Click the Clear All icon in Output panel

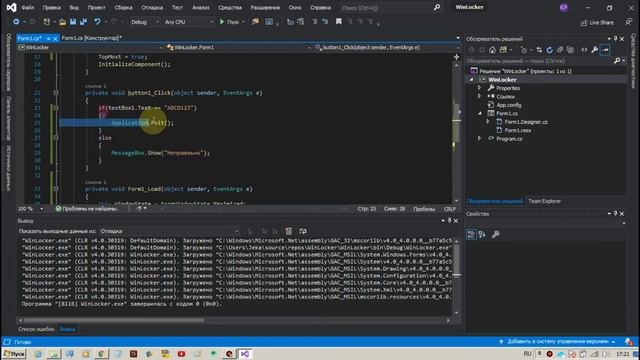(x=289, y=231)
